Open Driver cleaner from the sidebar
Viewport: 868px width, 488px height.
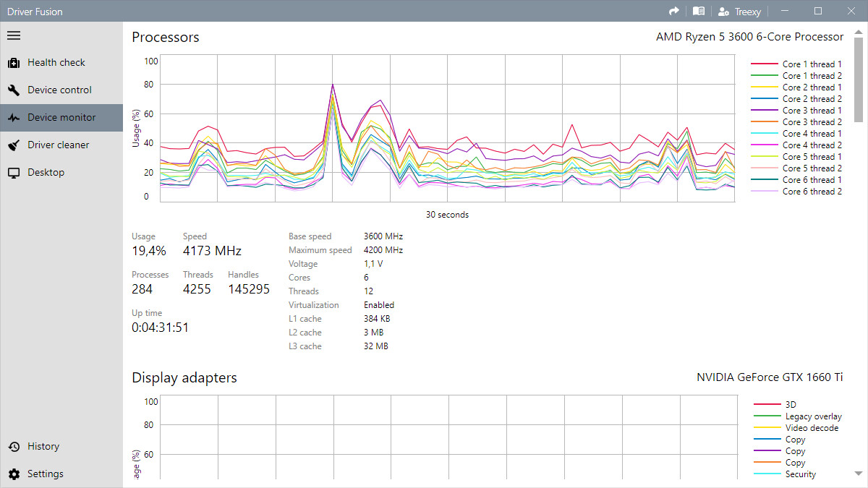pyautogui.click(x=58, y=145)
